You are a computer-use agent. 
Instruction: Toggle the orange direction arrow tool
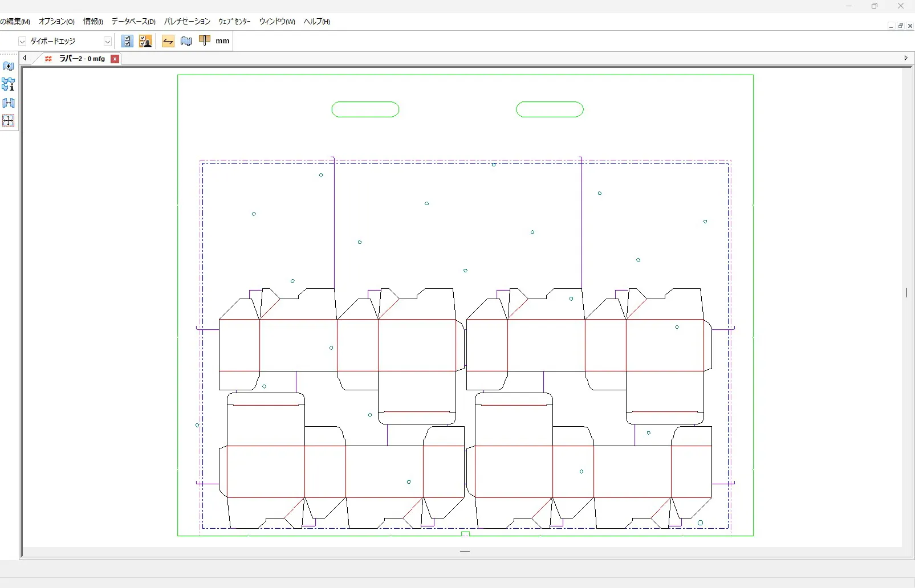(168, 41)
